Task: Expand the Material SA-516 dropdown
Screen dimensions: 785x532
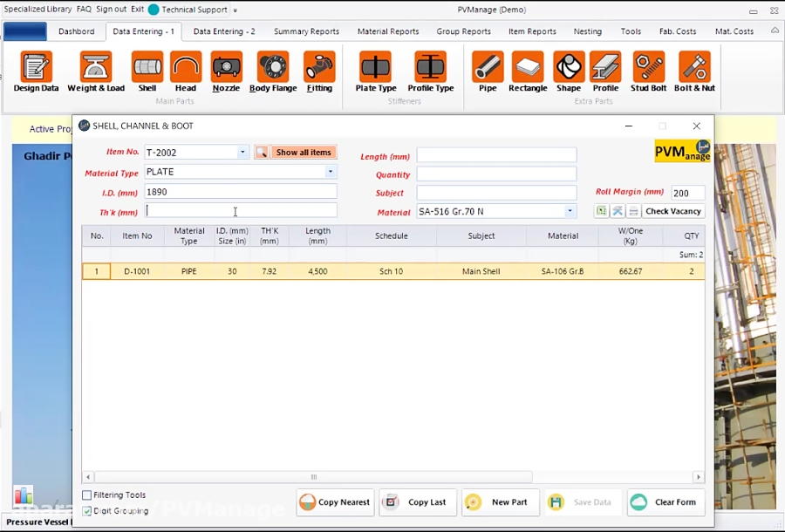Action: 570,211
